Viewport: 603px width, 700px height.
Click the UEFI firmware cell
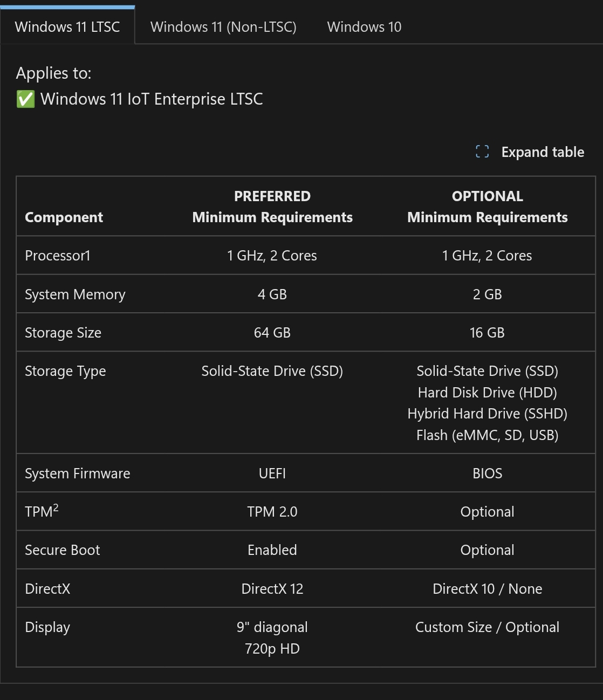coord(272,473)
